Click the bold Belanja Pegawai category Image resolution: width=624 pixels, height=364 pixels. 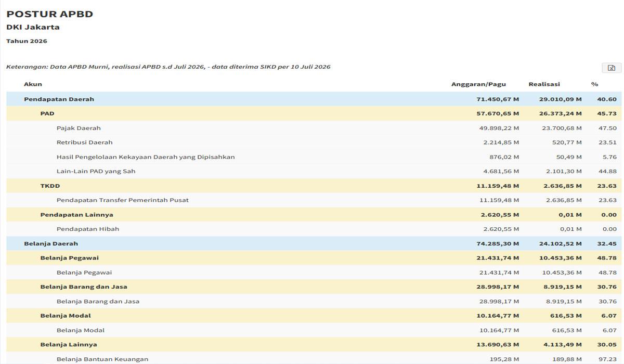click(70, 258)
